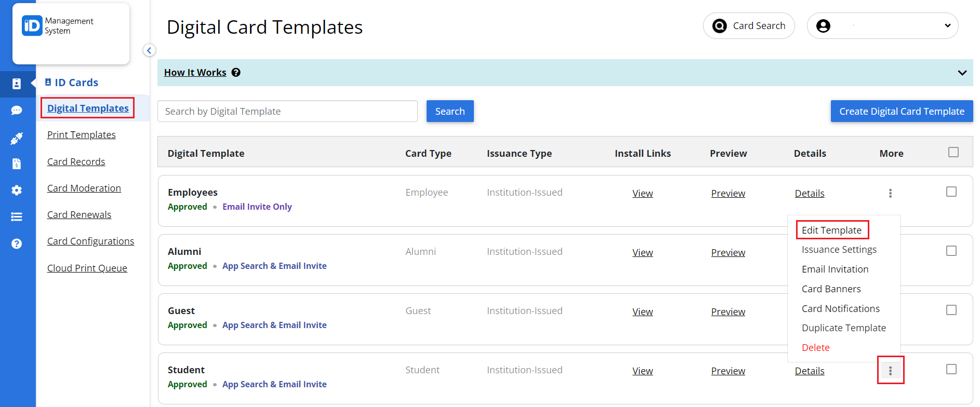Open the user account dropdown
980x407 pixels.
pos(882,26)
